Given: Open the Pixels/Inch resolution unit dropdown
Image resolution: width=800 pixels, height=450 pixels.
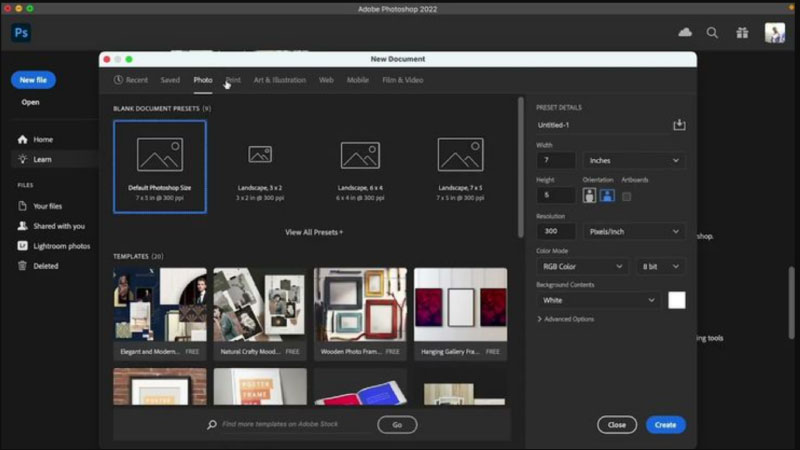Looking at the screenshot, I should (634, 232).
